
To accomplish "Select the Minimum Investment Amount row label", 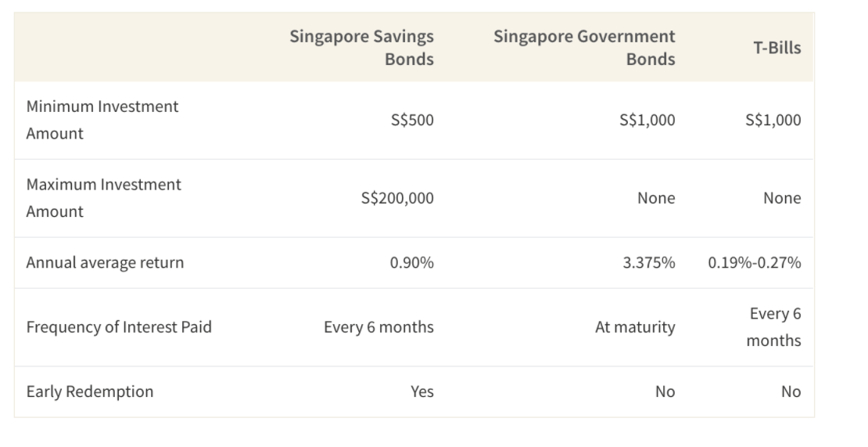I will coord(102,120).
